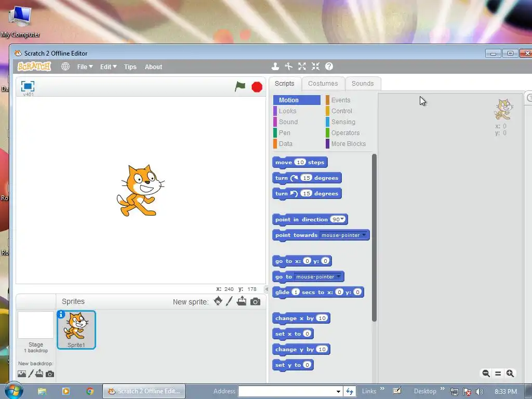
Task: Click the glide secs block
Action: coord(318,292)
